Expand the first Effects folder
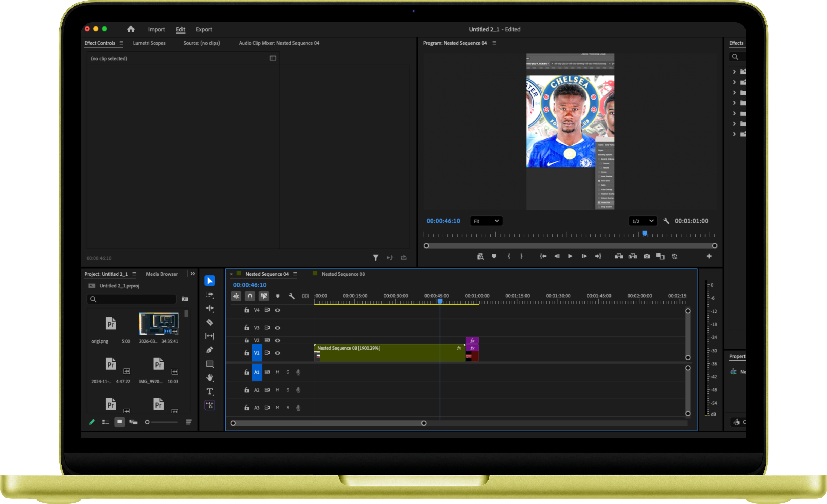The width and height of the screenshot is (827, 504). 734,72
